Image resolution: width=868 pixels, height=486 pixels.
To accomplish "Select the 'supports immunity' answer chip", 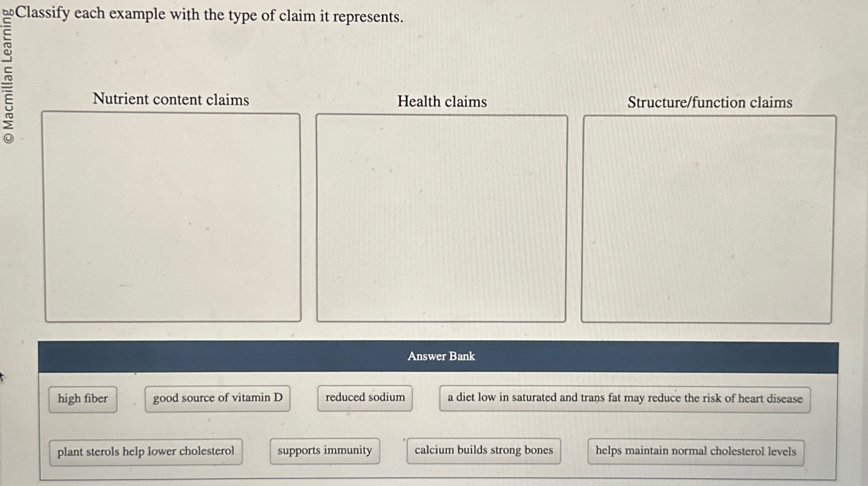I will 324,450.
